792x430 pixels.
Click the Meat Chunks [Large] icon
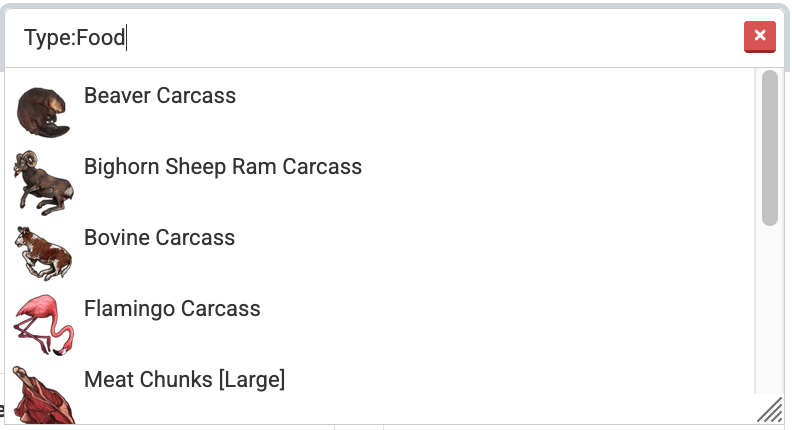click(x=43, y=394)
